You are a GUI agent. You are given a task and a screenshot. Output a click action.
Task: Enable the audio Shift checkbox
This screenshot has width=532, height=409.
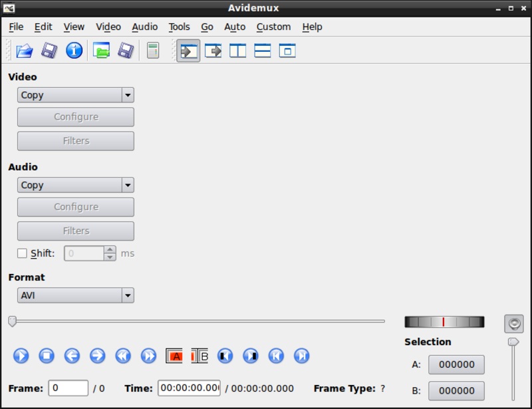22,253
